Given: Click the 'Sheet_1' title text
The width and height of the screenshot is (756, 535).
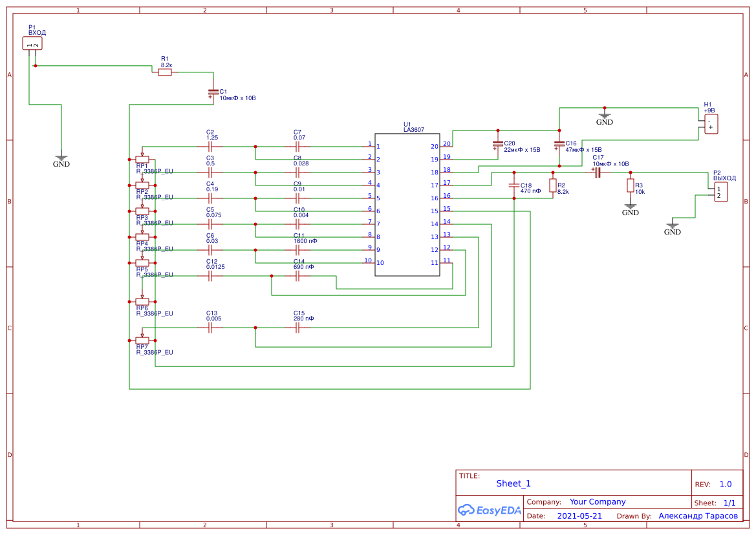Looking at the screenshot, I should tap(513, 483).
